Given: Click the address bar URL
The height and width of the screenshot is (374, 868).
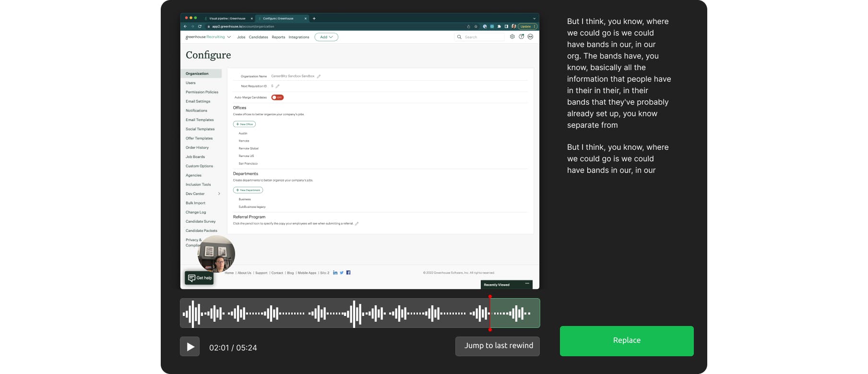Looking at the screenshot, I should (x=243, y=26).
